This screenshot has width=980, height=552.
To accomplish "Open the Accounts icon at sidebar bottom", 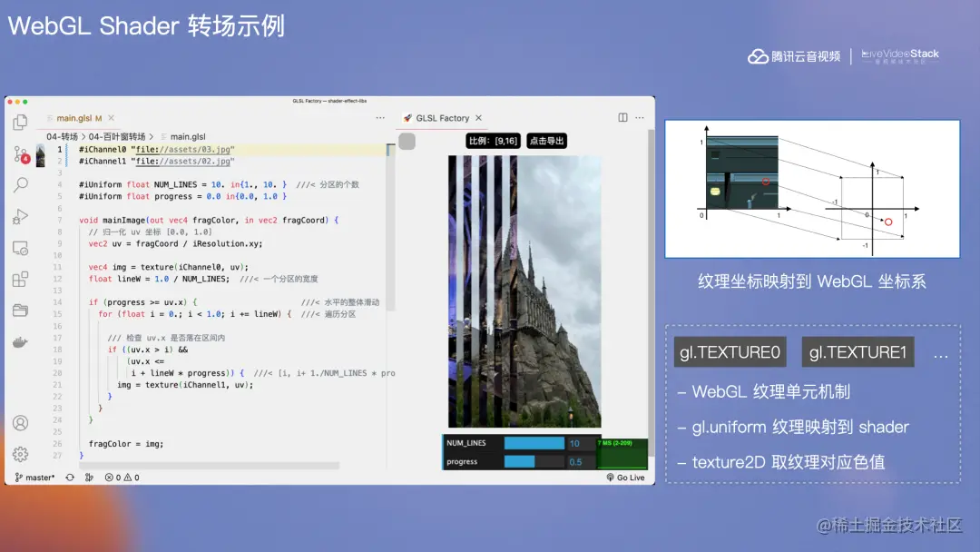I will pos(20,422).
